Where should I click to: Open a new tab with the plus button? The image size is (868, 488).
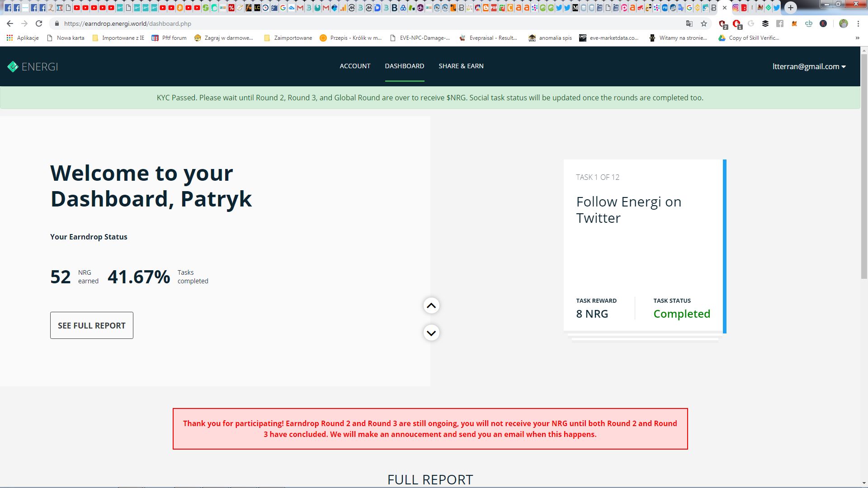(791, 8)
